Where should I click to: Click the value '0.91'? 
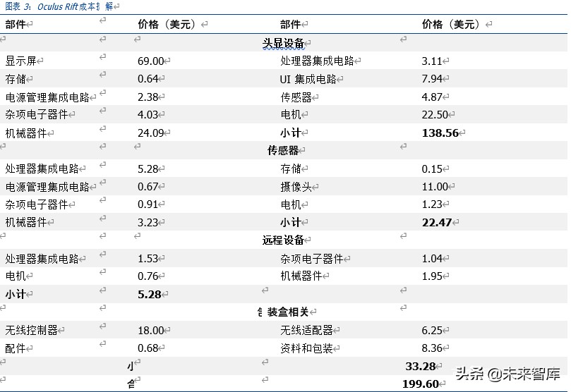point(148,204)
